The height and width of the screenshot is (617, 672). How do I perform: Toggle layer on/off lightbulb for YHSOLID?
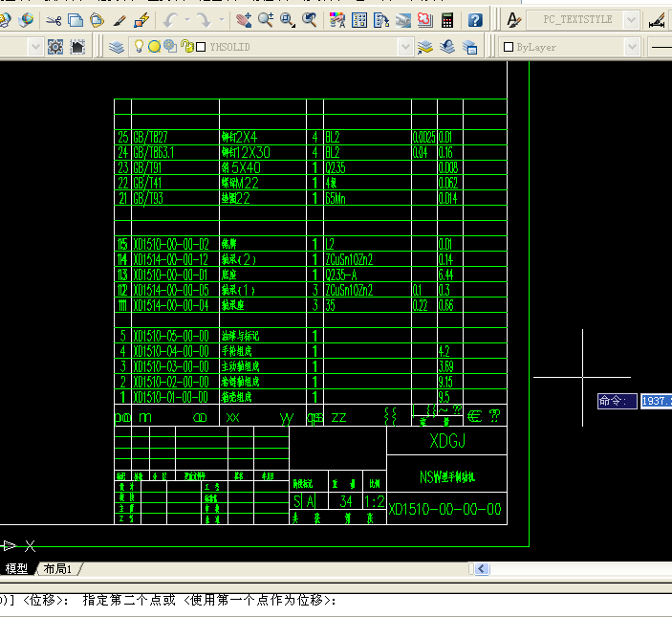[139, 46]
